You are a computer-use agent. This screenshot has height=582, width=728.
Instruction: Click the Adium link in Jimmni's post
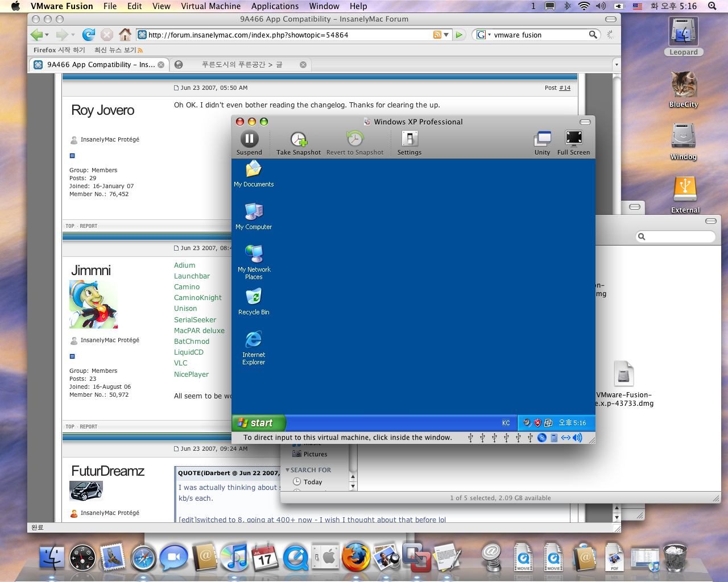(x=184, y=265)
